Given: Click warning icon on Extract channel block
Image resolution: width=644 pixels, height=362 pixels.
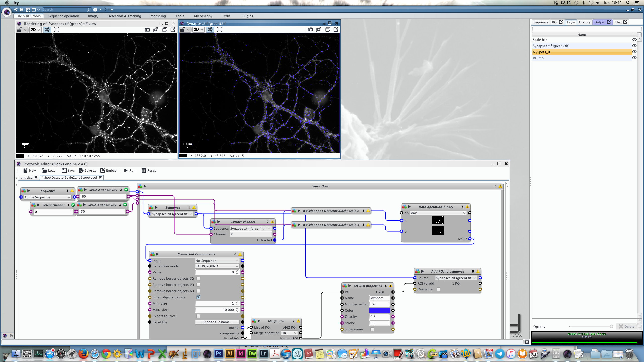Looking at the screenshot, I should tap(272, 222).
